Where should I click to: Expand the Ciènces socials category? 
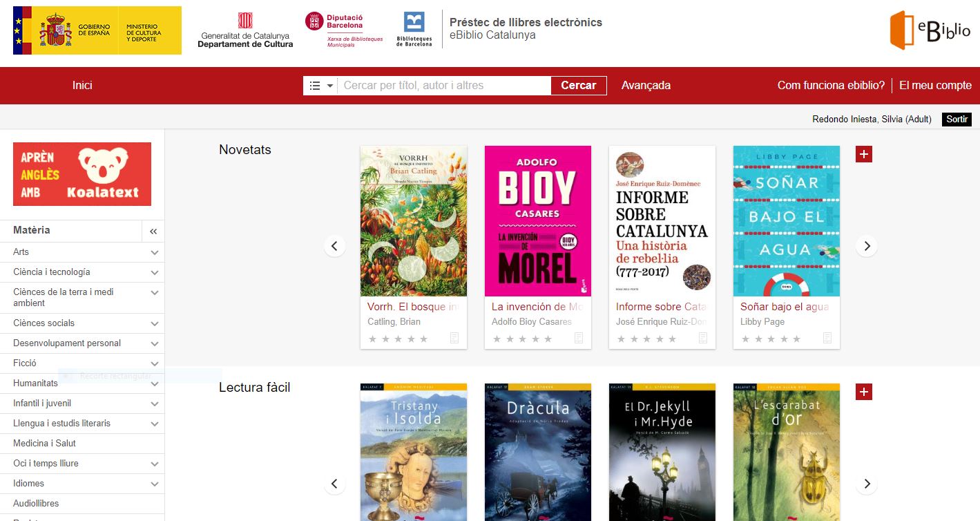pos(155,323)
